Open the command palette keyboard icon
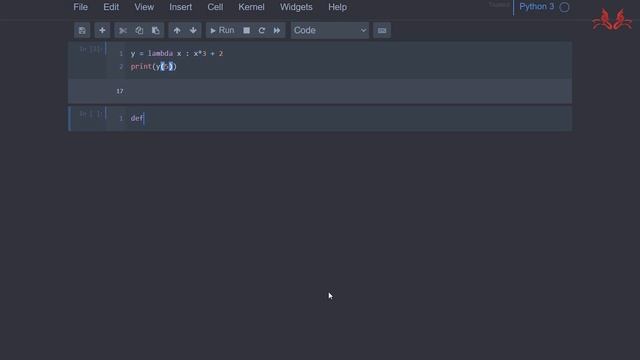This screenshot has height=360, width=640. [382, 31]
